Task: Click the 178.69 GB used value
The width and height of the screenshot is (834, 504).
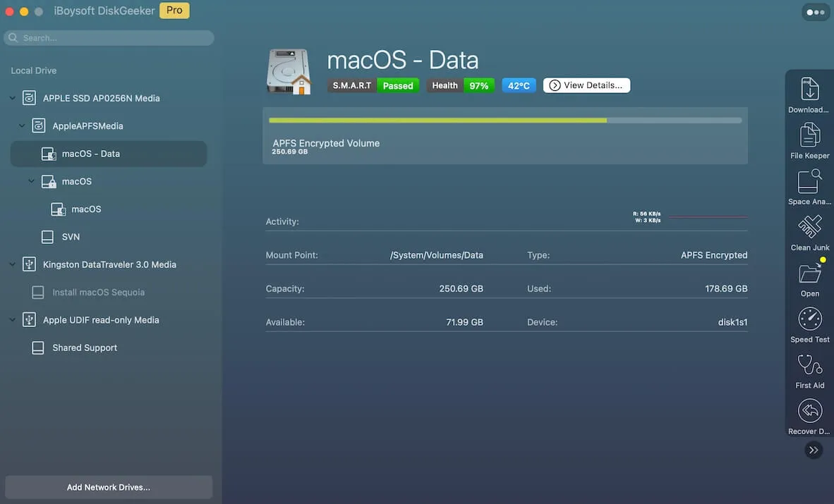Action: coord(726,289)
